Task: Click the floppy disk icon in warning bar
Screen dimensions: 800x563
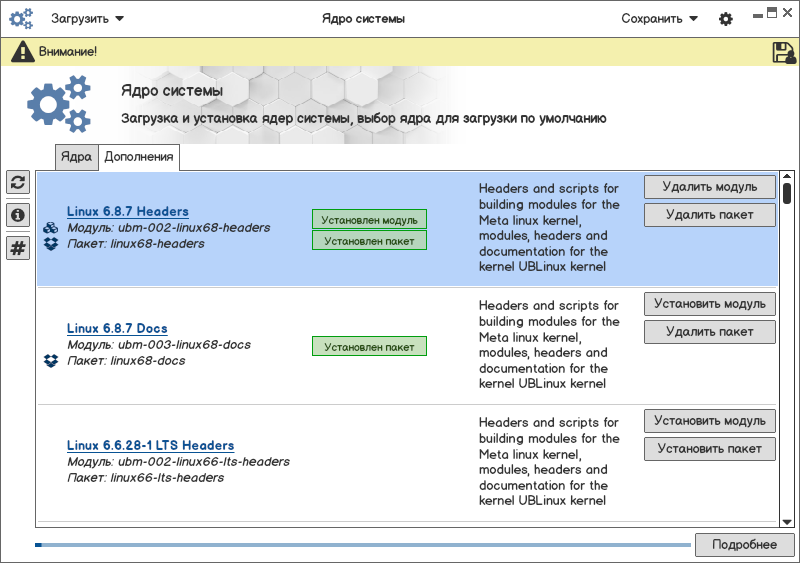Action: (783, 52)
